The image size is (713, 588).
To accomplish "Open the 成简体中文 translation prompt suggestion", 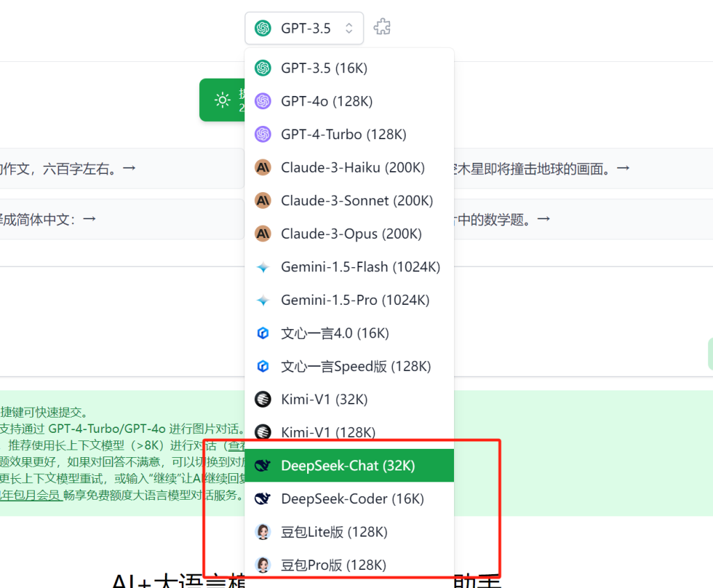I will coord(123,219).
